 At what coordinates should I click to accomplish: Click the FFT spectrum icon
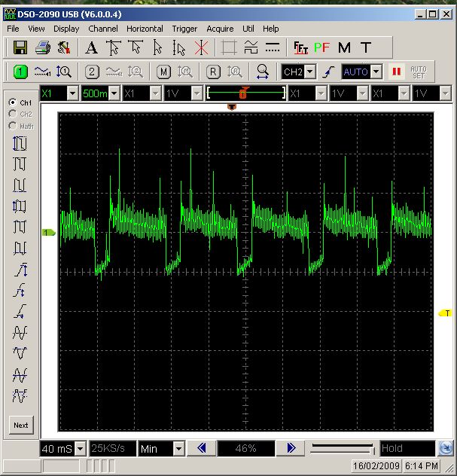click(x=300, y=47)
